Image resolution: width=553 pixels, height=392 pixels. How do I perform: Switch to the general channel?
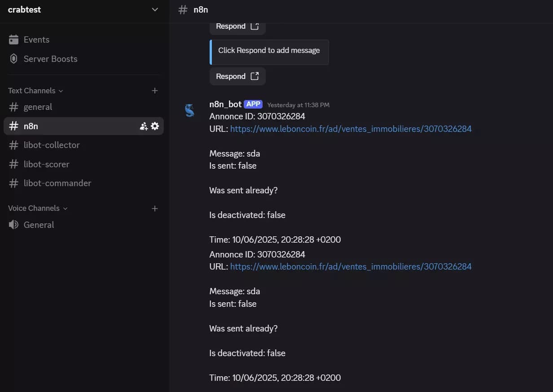pyautogui.click(x=38, y=107)
